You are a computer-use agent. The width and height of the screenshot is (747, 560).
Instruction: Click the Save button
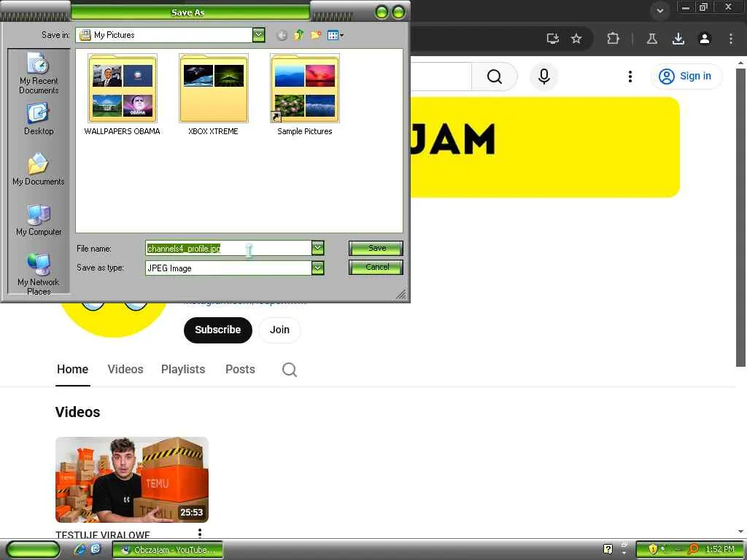click(376, 248)
